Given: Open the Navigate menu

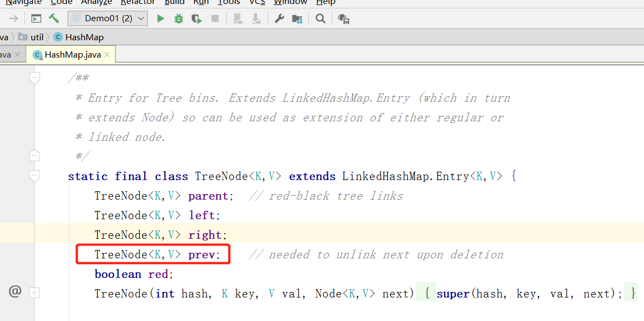Looking at the screenshot, I should [x=23, y=2].
